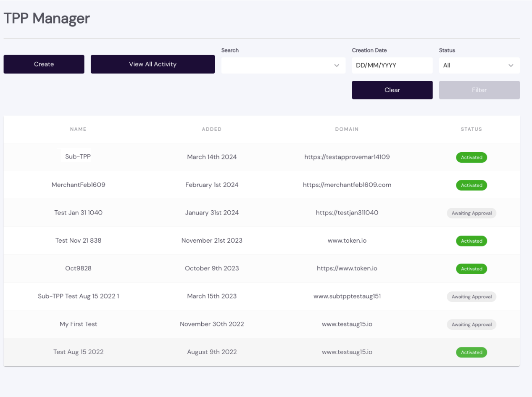Screen dimensions: 532x397
Task: Expand the Search dropdown chevron
Action: point(336,66)
